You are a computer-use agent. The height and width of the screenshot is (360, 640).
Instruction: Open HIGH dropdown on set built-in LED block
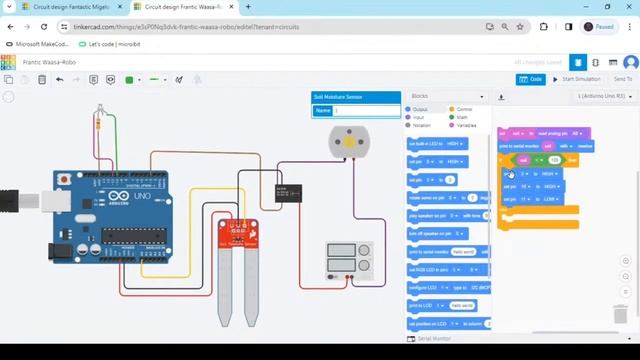(x=455, y=144)
